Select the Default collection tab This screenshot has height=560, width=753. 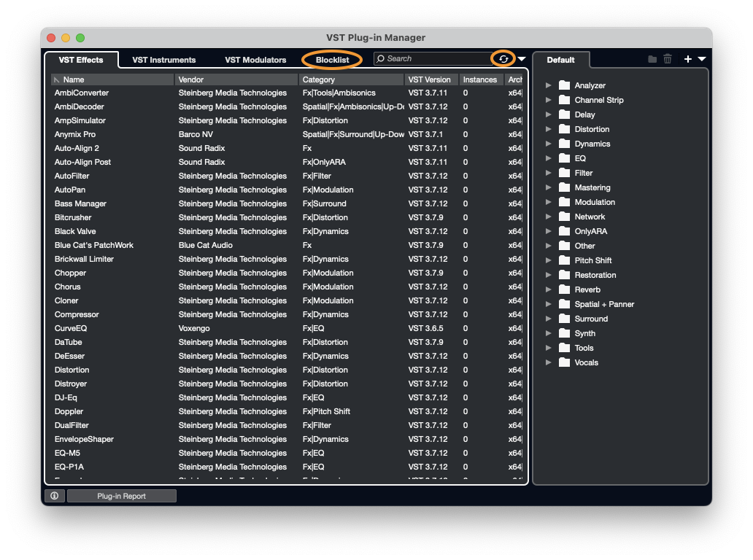pyautogui.click(x=560, y=60)
